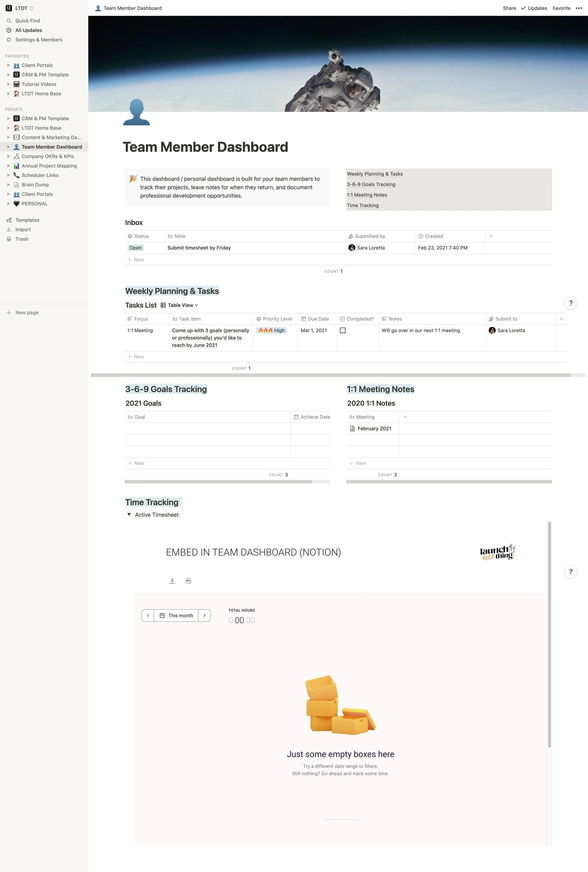Click the blue bust page icon
Viewport: 588px width, 872px height.
136,112
